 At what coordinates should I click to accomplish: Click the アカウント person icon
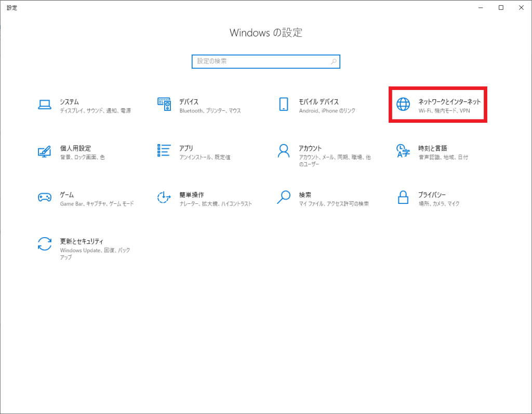[284, 151]
